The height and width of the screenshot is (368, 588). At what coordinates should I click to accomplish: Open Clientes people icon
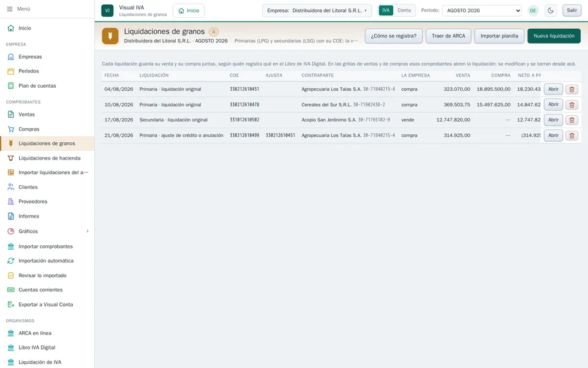click(11, 187)
